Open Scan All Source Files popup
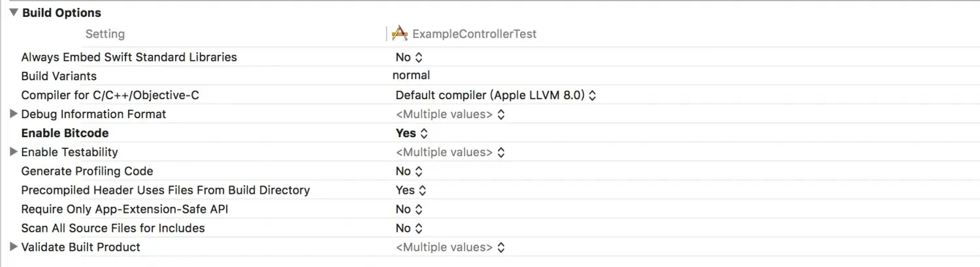 pyautogui.click(x=410, y=228)
